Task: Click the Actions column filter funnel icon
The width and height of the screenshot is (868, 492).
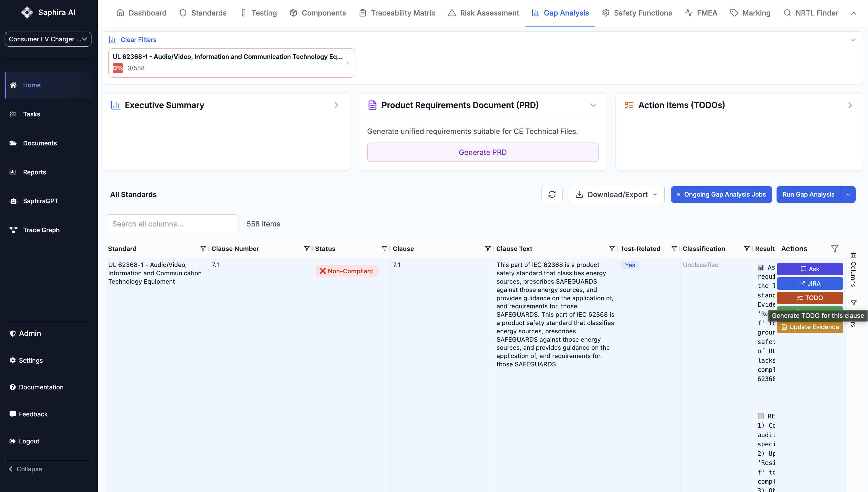Action: pos(834,249)
